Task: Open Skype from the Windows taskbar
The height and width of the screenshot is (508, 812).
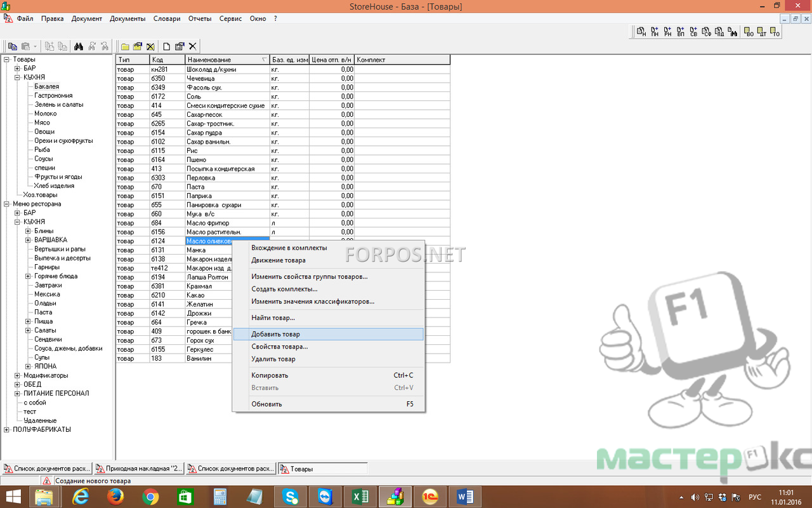Action: (291, 497)
